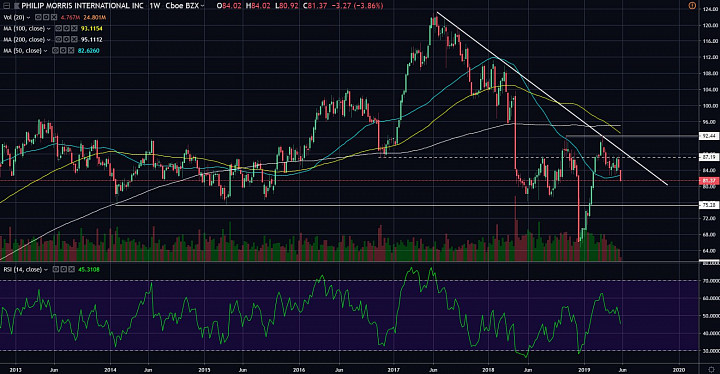Open settings for the RSI (14, close) indicator
This screenshot has width=720, height=374.
(x=63, y=269)
